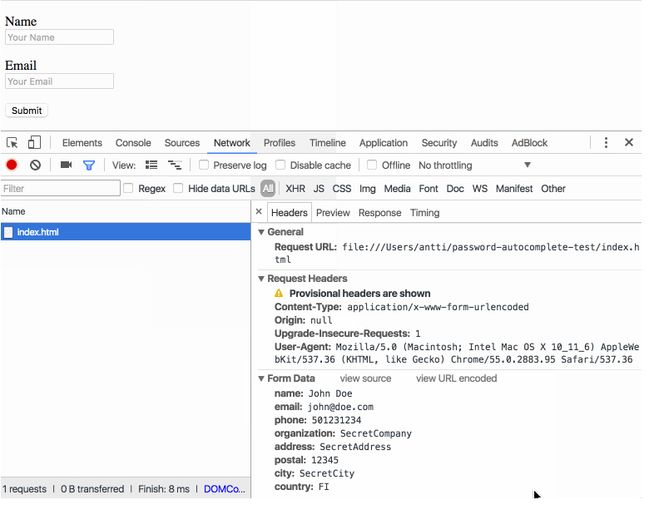Switch to the Response details tab
664x514 pixels.
(x=379, y=213)
